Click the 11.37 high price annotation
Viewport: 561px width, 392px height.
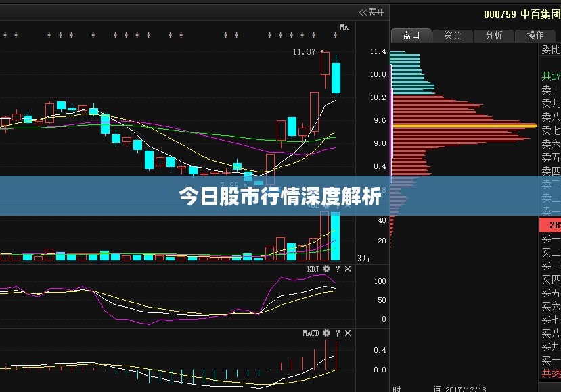click(304, 52)
